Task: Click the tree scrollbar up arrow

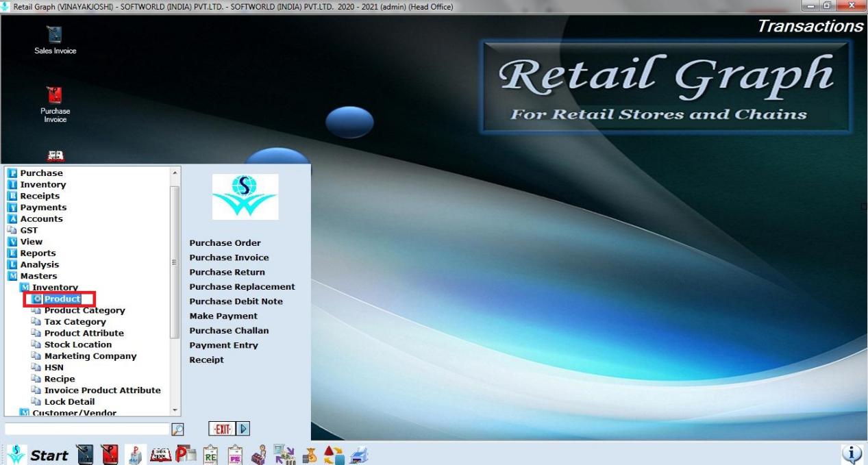Action: 175,172
